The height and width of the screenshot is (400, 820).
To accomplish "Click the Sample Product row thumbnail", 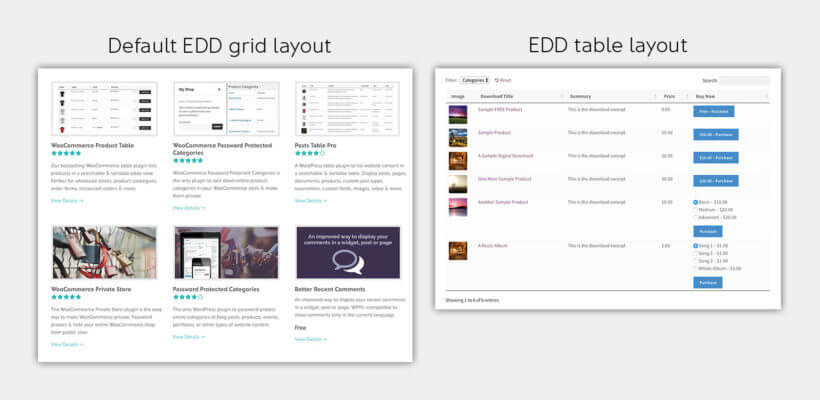I will pyautogui.click(x=458, y=138).
